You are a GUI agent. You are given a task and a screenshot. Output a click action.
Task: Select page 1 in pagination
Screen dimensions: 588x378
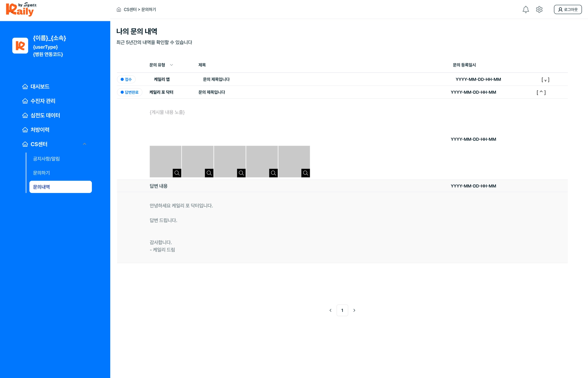pyautogui.click(x=342, y=310)
